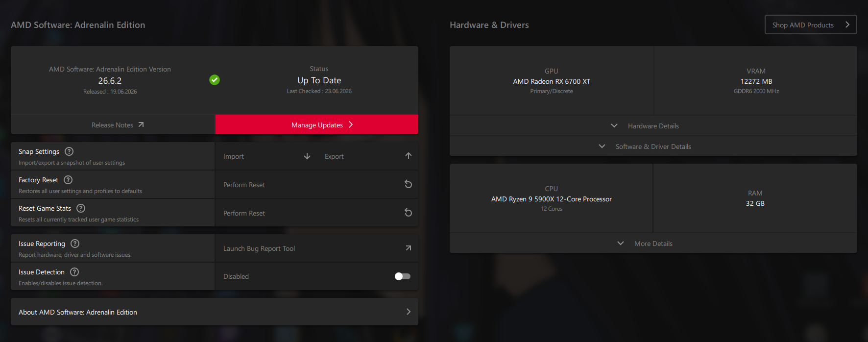This screenshot has width=868, height=342.
Task: Click the 'AMD Software: Adrenalin Edition' page heading
Action: [78, 25]
